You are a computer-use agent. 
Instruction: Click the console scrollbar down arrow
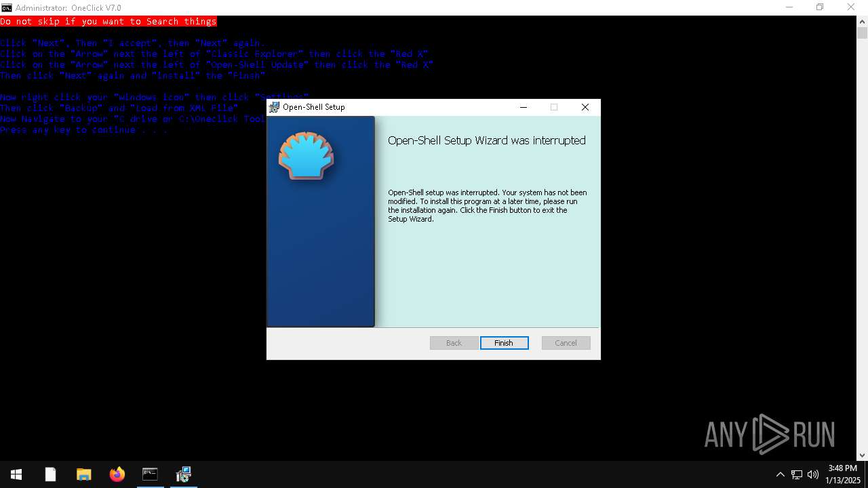coord(862,455)
